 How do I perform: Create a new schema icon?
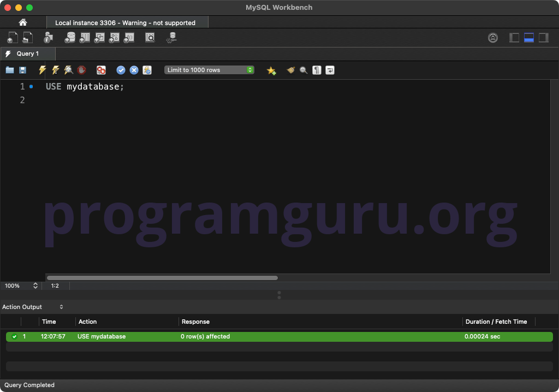click(x=70, y=38)
